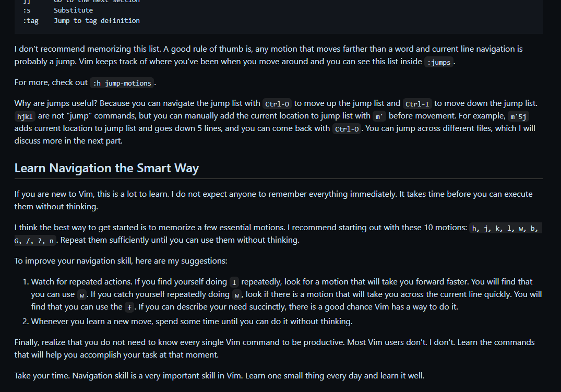Click the "To improve your navigation skill" sentence
The height and width of the screenshot is (392, 561).
point(121,260)
